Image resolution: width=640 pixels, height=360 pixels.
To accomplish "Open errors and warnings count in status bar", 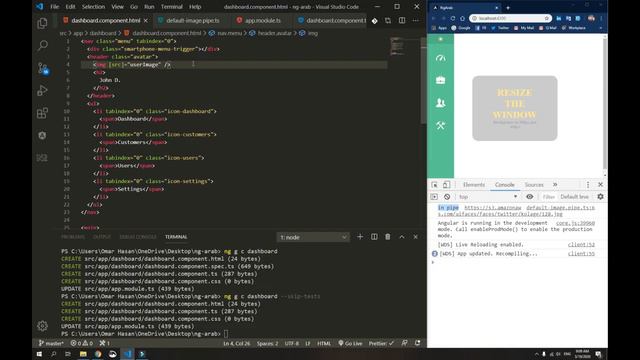I will tap(82, 343).
